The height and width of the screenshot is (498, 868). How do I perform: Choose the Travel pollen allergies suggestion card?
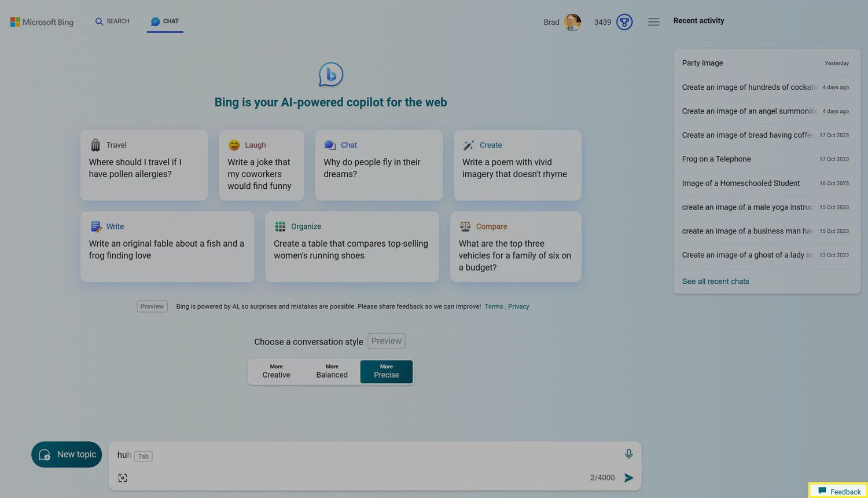coord(144,166)
